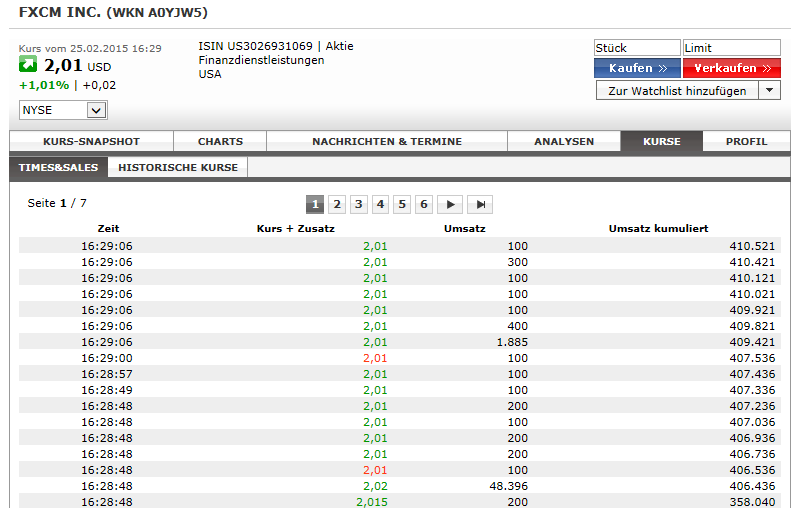Click the green price-up arrow icon

coord(28,64)
